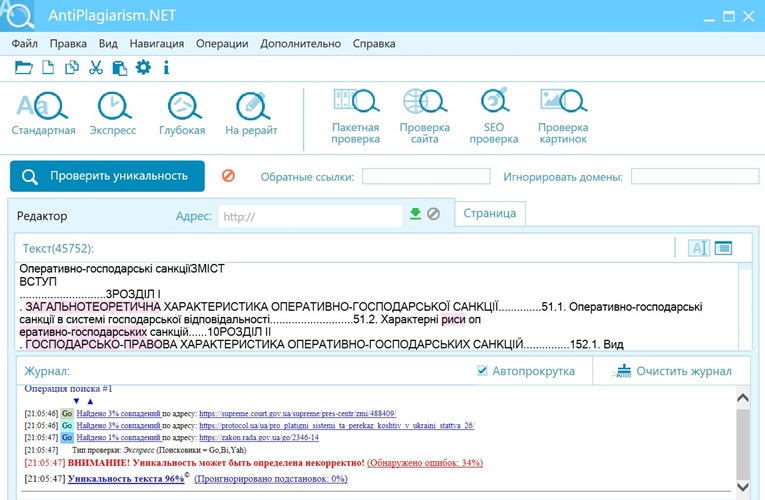
Task: Open file using the folder icon
Action: 23,67
